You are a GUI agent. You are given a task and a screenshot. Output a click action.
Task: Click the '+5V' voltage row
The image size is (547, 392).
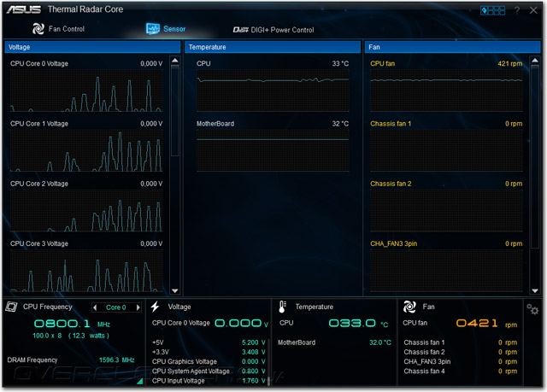(x=209, y=342)
